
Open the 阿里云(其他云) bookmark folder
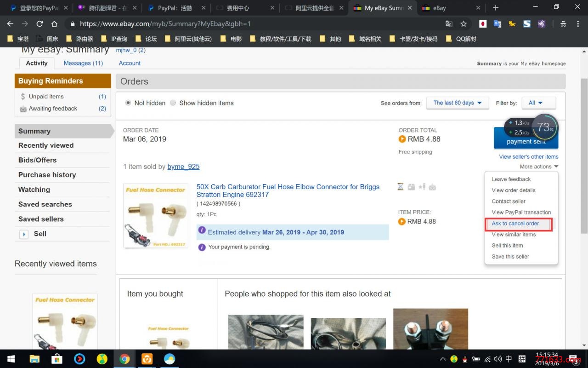tap(188, 39)
